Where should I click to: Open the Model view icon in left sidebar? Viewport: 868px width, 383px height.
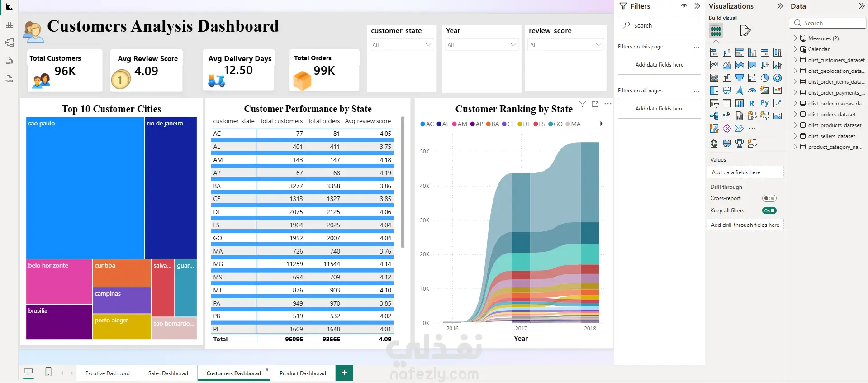tap(9, 43)
